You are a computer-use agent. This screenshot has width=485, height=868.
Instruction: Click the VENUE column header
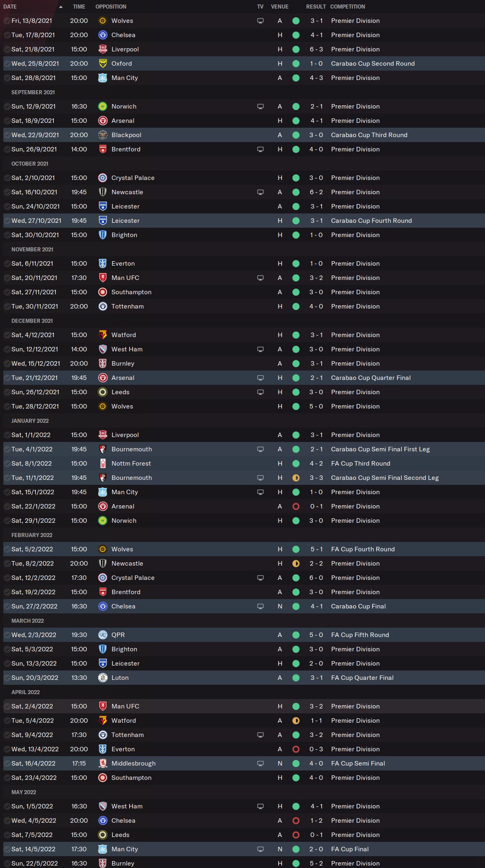pos(280,7)
